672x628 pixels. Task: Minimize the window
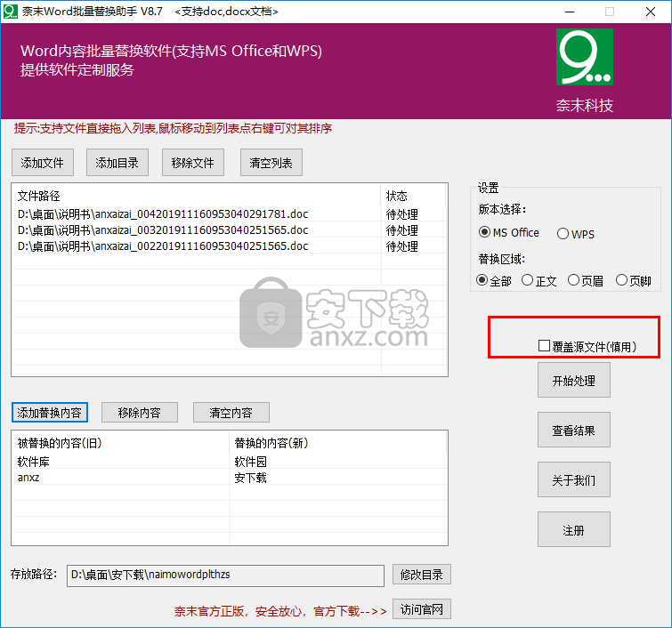[570, 12]
